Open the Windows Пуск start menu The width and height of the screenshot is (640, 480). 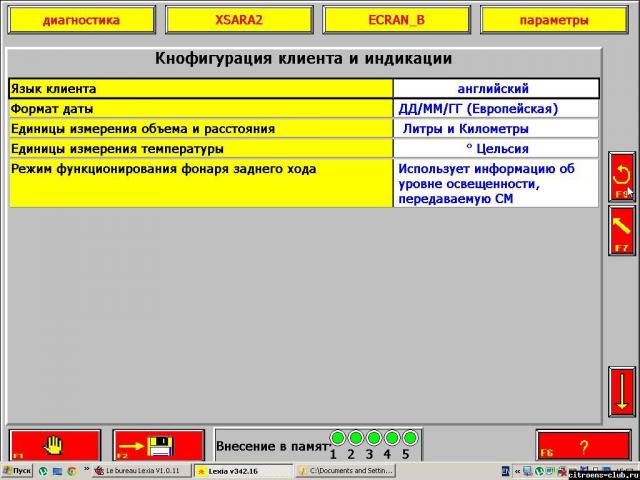(16, 471)
